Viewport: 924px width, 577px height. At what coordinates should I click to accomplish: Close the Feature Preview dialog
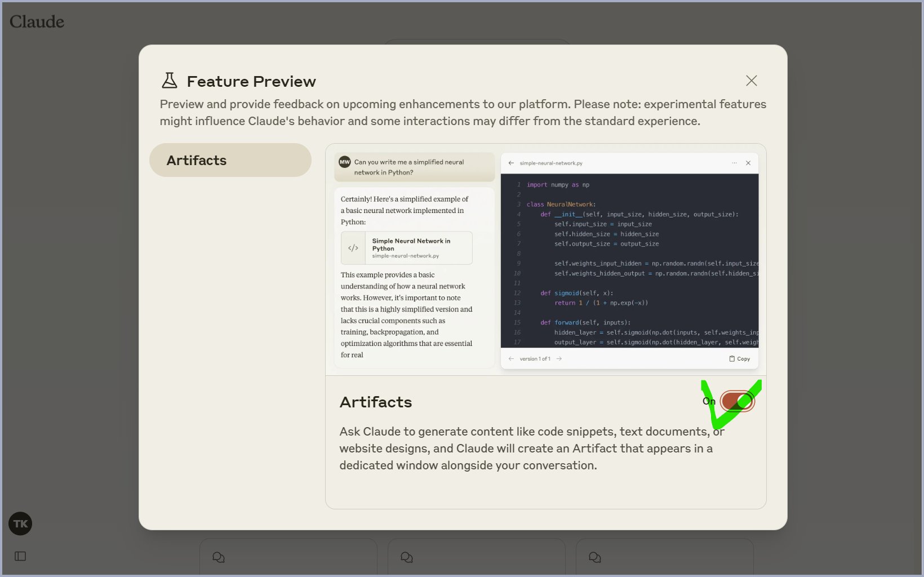[x=751, y=81]
